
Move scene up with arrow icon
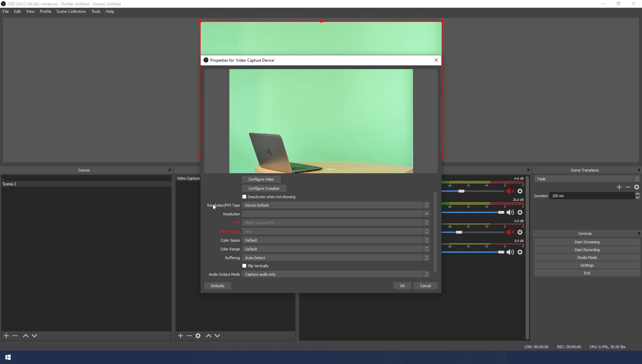[x=25, y=336]
